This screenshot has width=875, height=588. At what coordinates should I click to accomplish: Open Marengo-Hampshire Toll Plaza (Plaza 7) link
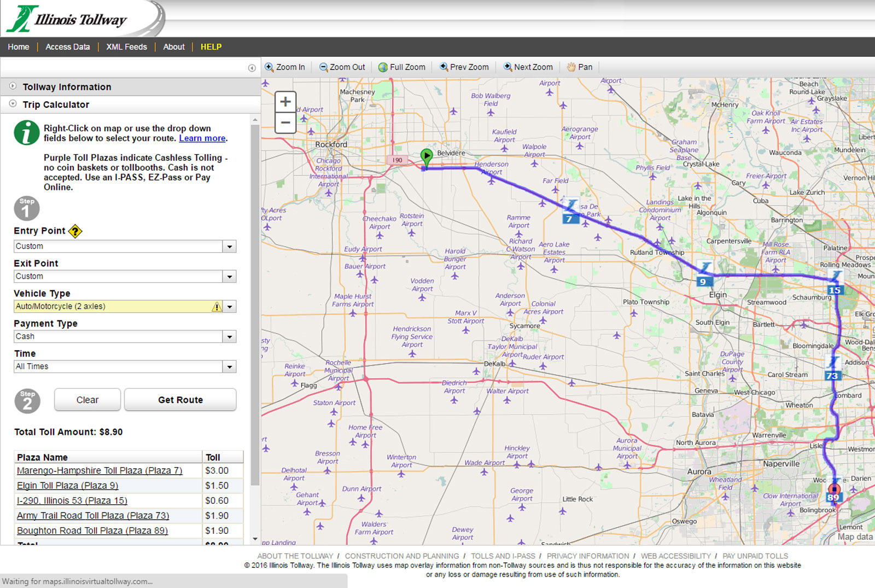point(100,471)
